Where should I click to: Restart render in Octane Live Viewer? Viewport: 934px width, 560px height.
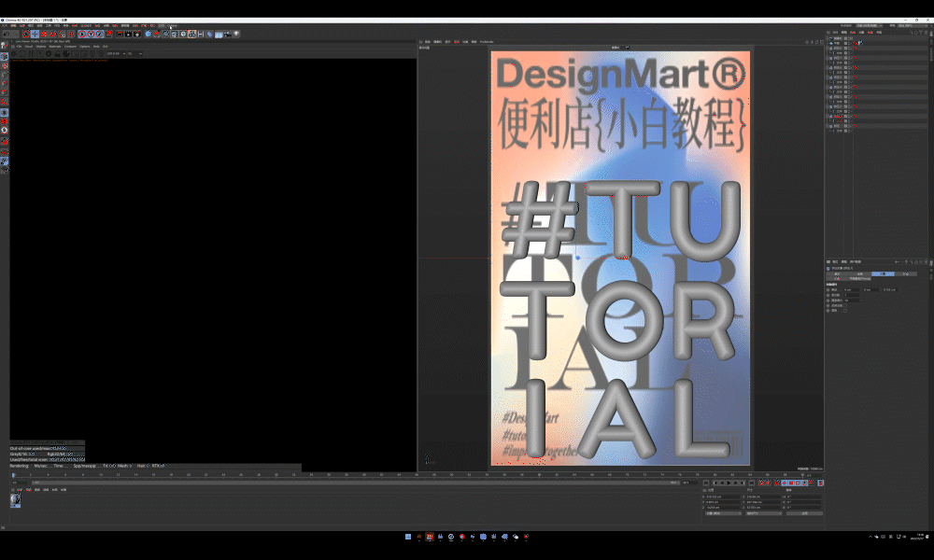pos(22,53)
